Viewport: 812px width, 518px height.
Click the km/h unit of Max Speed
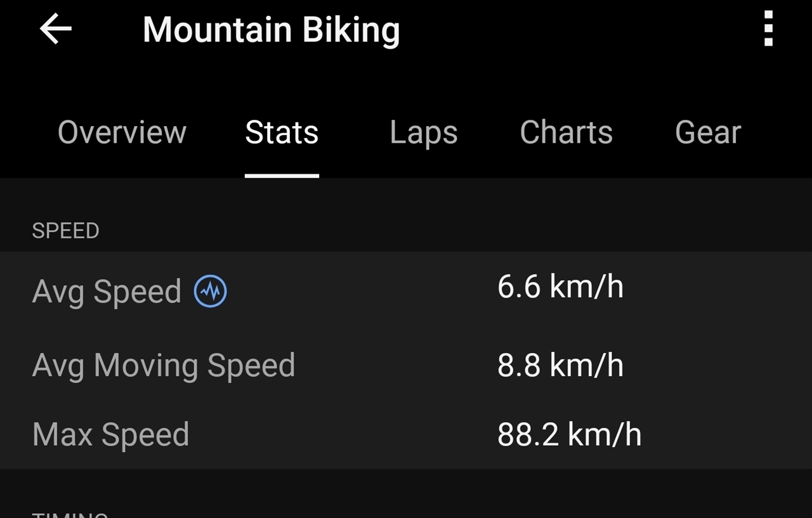(x=605, y=435)
